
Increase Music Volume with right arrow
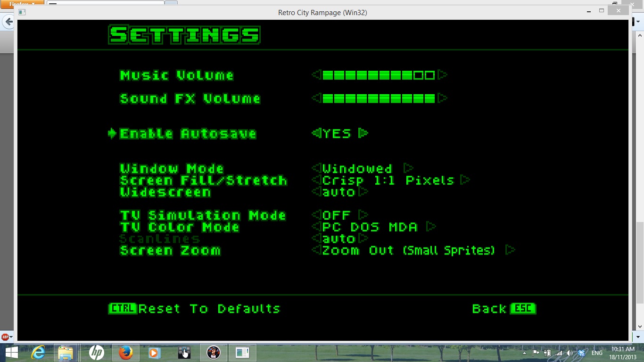[442, 75]
